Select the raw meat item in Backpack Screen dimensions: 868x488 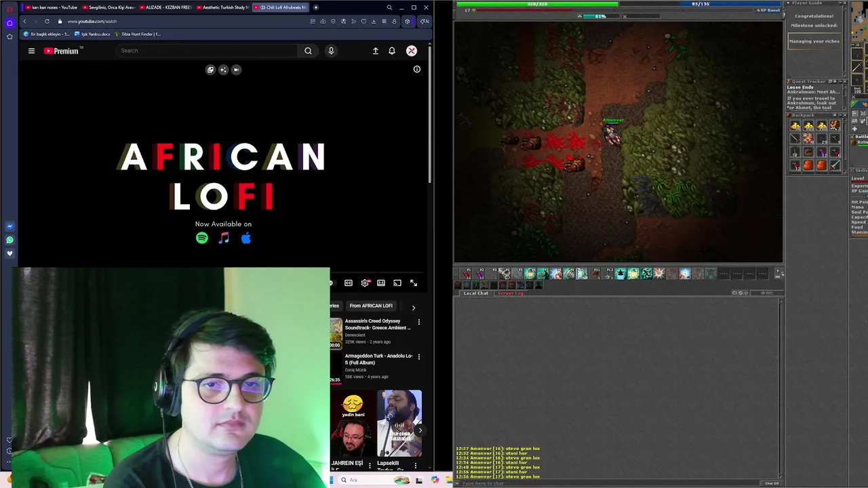click(808, 138)
